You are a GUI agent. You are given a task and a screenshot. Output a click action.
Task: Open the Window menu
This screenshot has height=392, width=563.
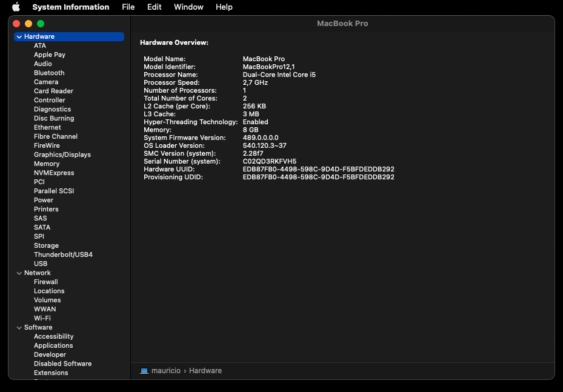click(188, 7)
